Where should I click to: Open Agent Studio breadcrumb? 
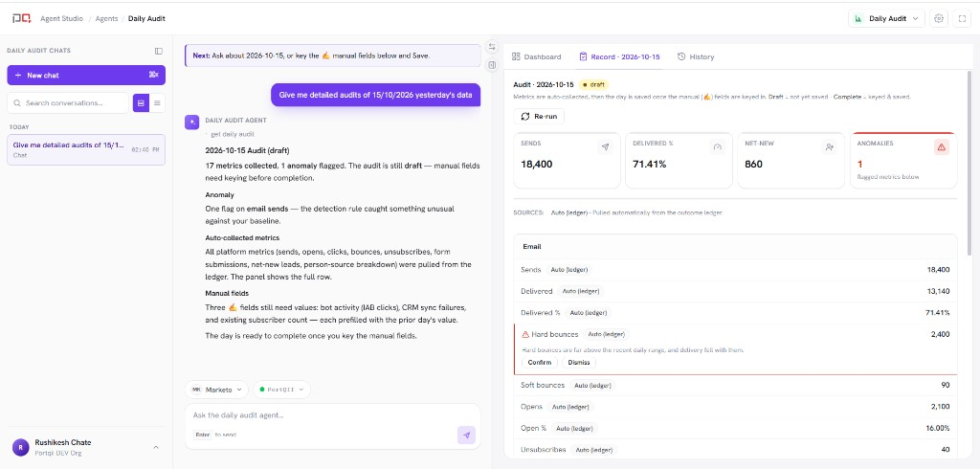point(61,19)
